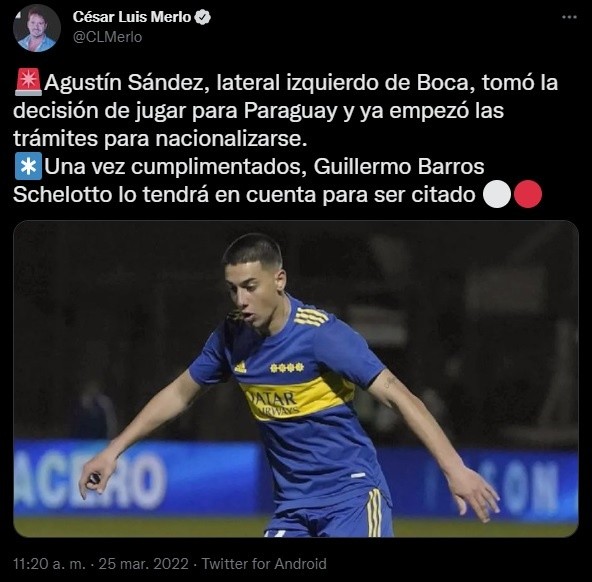
Task: Click the blue asterisk emoji
Action: [x=28, y=166]
